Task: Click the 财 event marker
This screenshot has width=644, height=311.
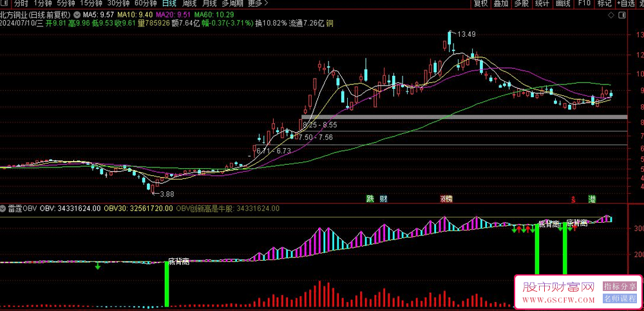Action: [x=384, y=199]
